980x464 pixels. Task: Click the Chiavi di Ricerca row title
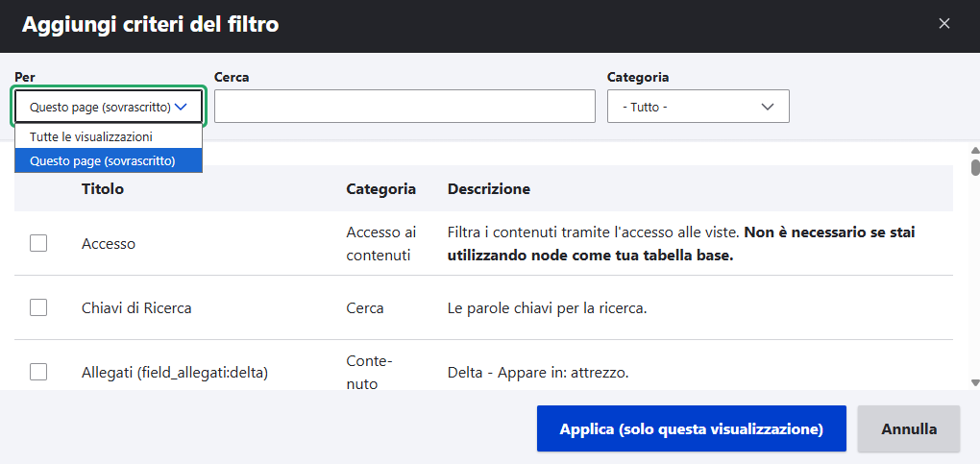pos(136,308)
